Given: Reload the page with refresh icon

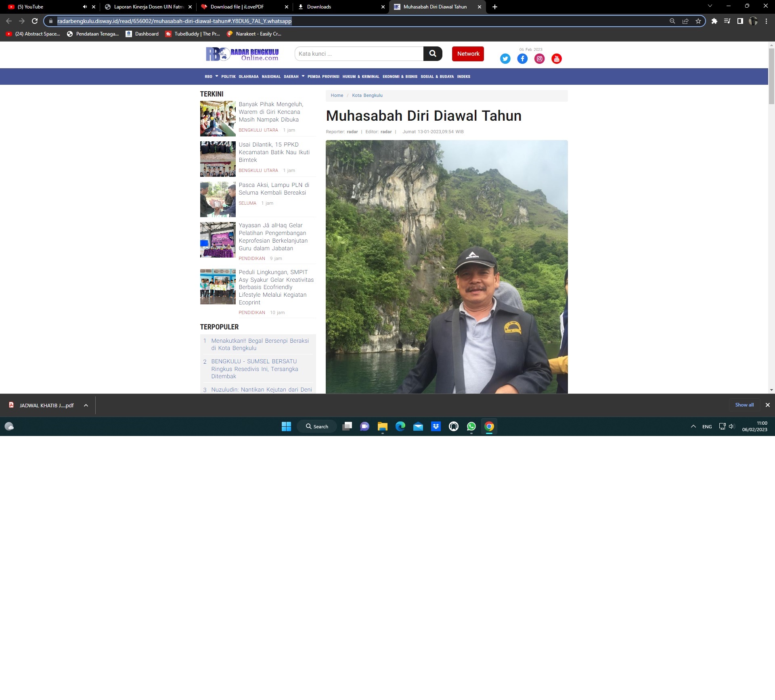Looking at the screenshot, I should tap(35, 21).
